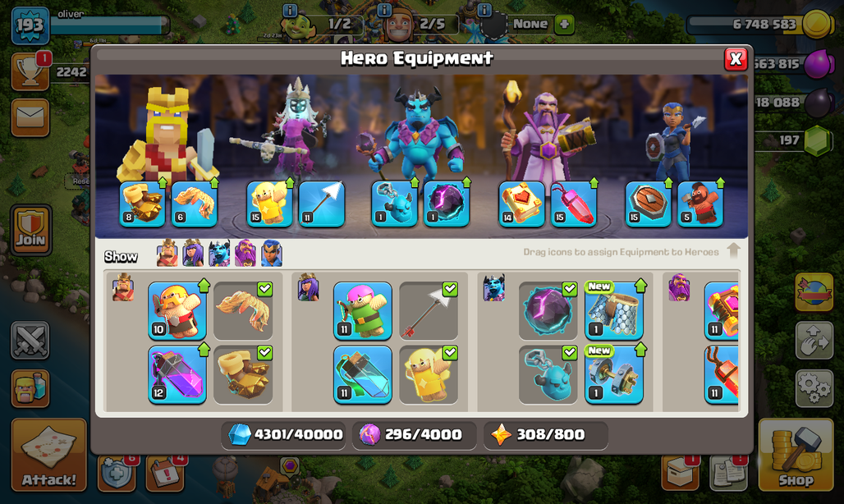844x504 pixels.
Task: Close the Hero Equipment window
Action: tap(736, 59)
